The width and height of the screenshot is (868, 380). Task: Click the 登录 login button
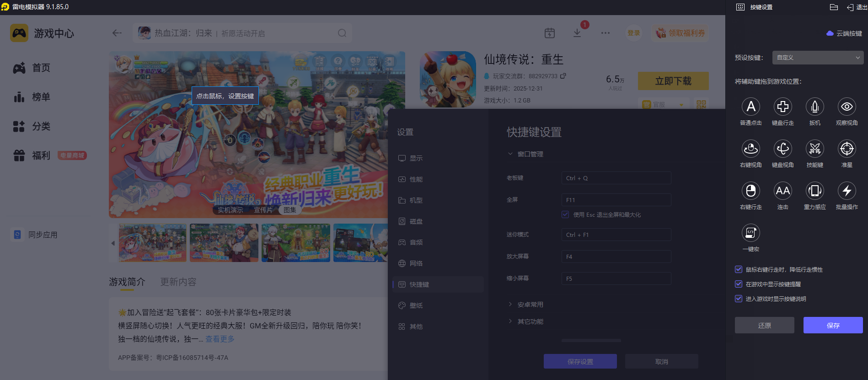pyautogui.click(x=634, y=33)
